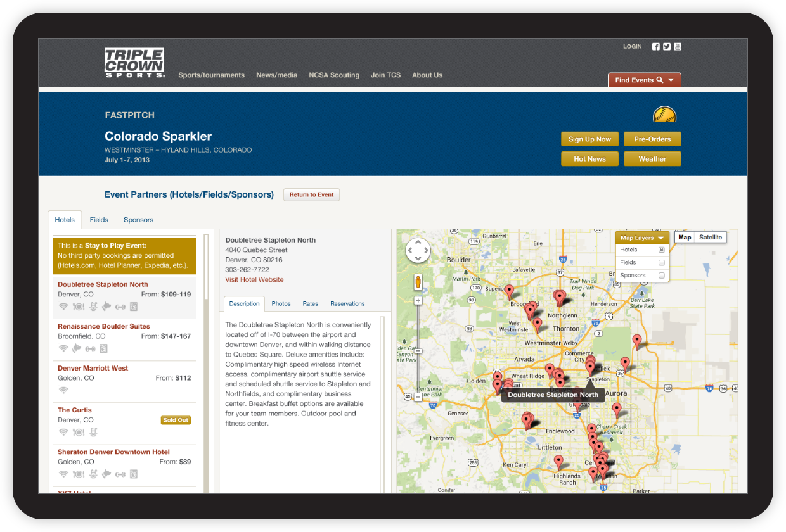Zoom in with the map plus button

(x=418, y=301)
